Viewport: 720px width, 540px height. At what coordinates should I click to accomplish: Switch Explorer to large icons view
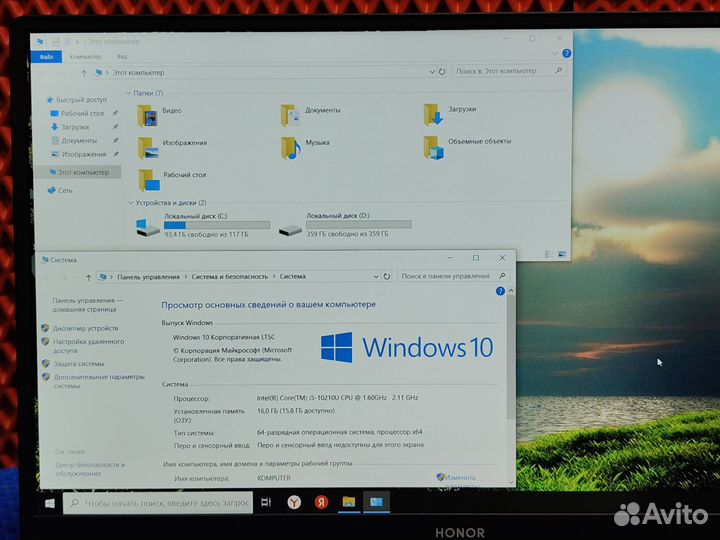562,254
